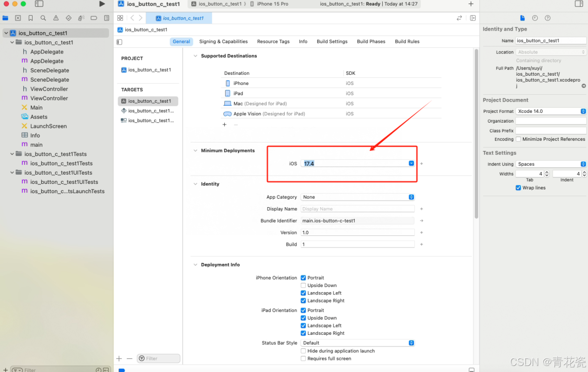The image size is (588, 372).
Task: Open the App Category dropdown
Action: 358,197
